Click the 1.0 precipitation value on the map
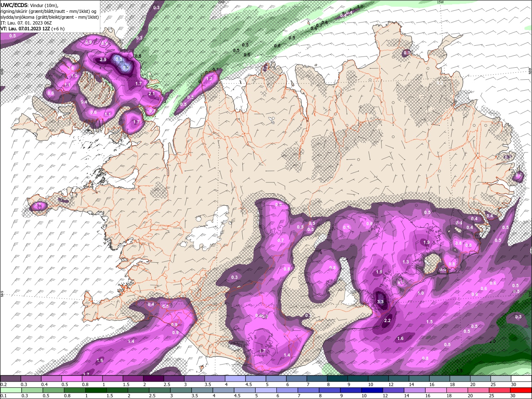The height and width of the screenshot is (399, 532). tap(421, 293)
